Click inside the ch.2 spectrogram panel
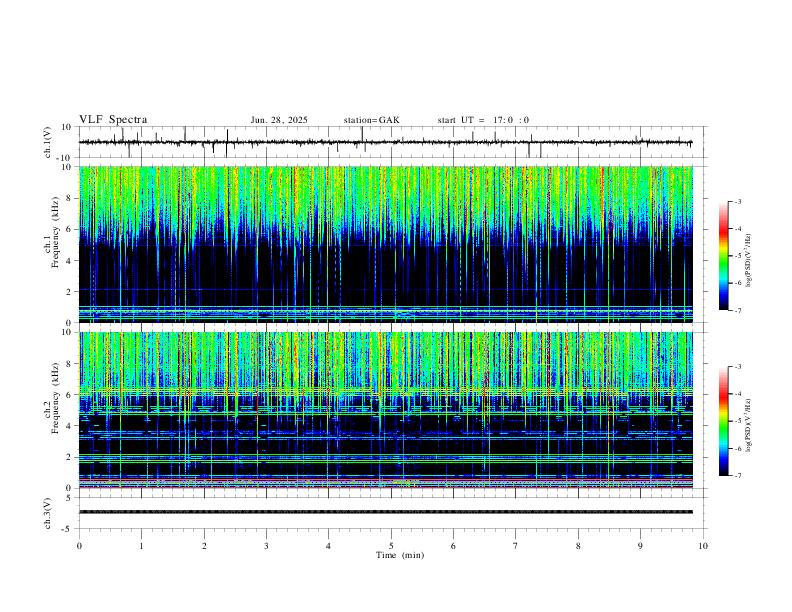This screenshot has height=612, width=792. point(385,410)
